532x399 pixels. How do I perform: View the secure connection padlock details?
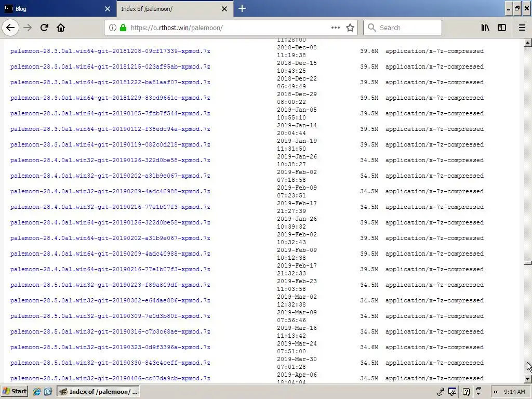(123, 28)
